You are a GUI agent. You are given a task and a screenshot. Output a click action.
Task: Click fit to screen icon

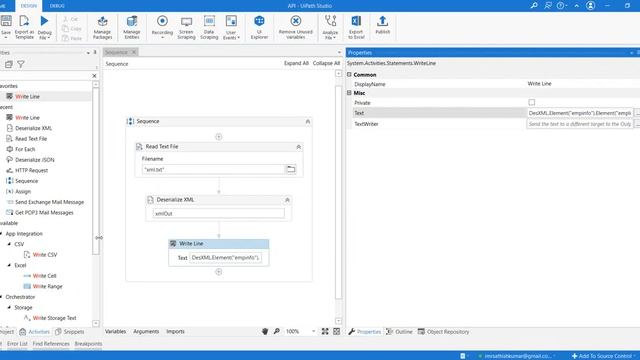(x=325, y=331)
